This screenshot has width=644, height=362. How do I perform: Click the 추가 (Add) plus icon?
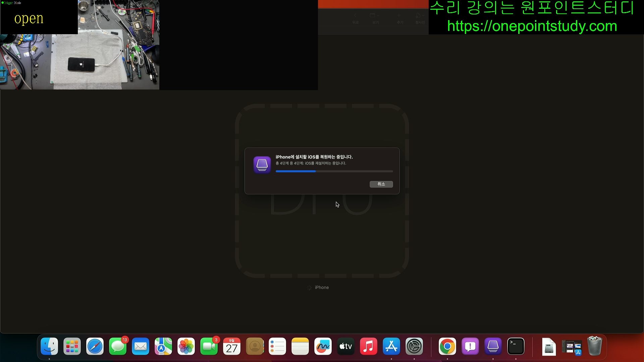(x=399, y=15)
